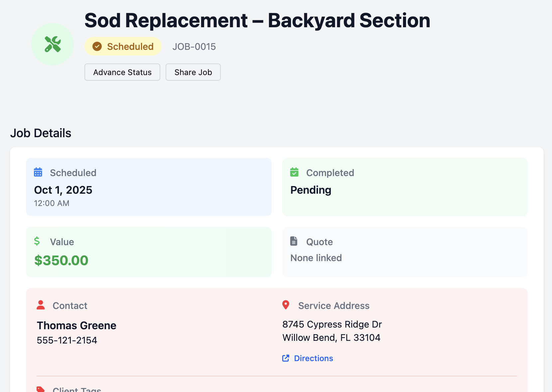
Task: Click the map pin icon for Service Address
Action: [x=286, y=305]
